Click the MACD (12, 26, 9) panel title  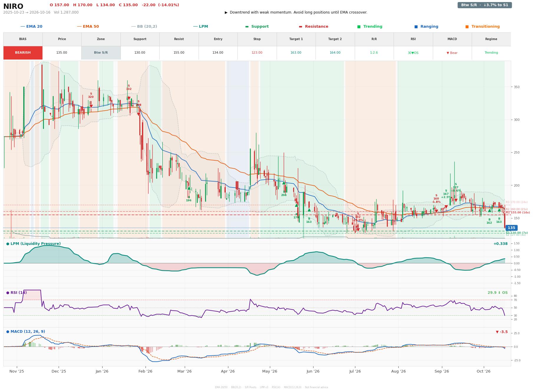(x=26, y=332)
